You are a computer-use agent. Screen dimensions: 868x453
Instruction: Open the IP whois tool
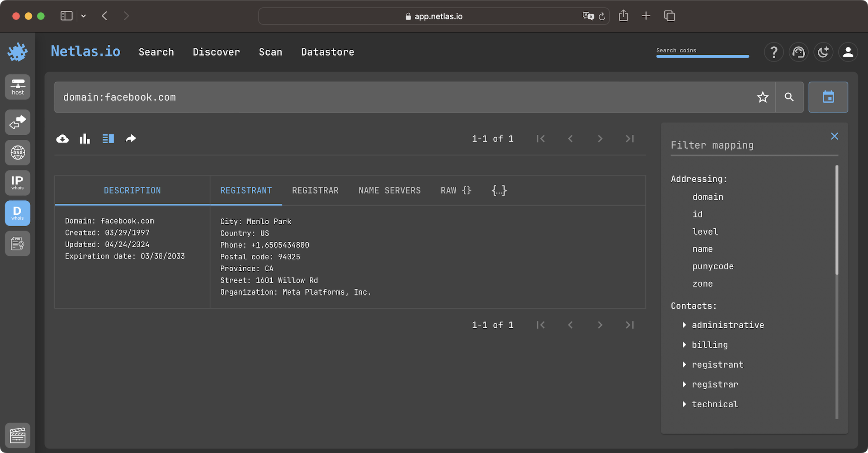[x=17, y=183]
